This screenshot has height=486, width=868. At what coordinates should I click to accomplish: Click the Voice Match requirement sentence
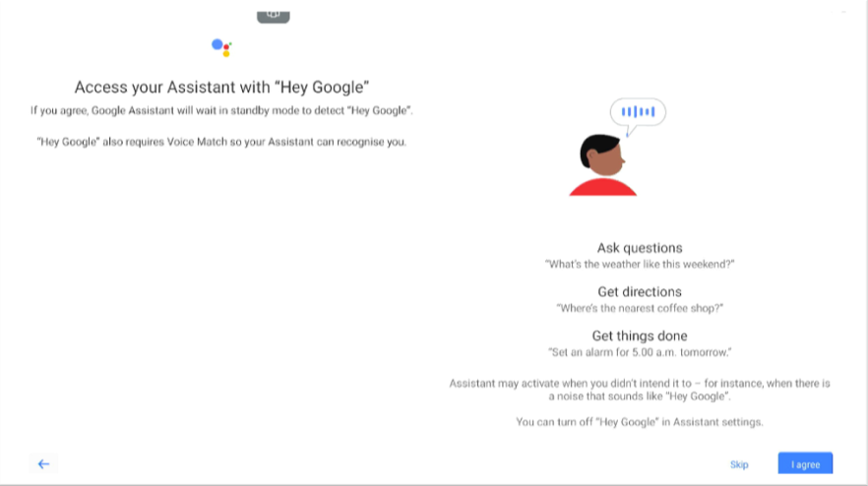point(221,142)
